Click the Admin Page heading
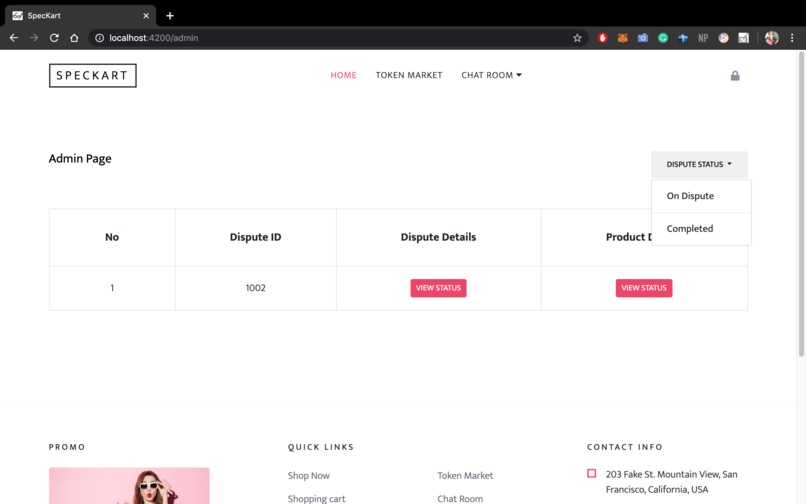 (80, 158)
